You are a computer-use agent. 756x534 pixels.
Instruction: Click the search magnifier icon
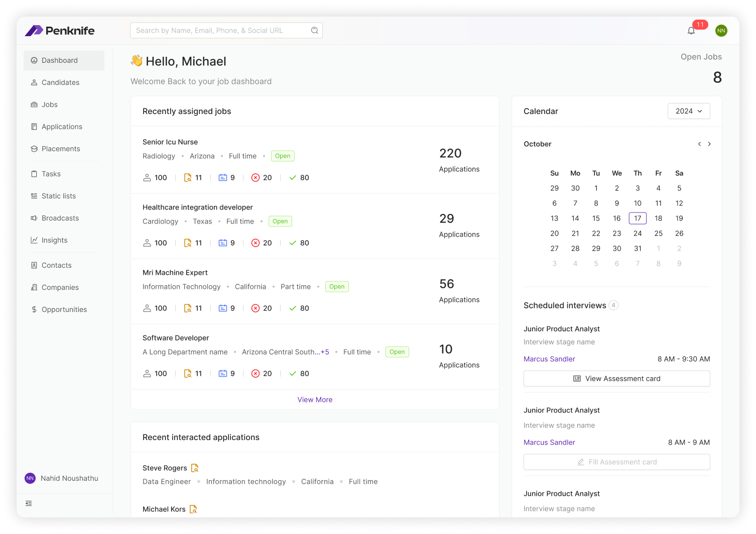315,31
